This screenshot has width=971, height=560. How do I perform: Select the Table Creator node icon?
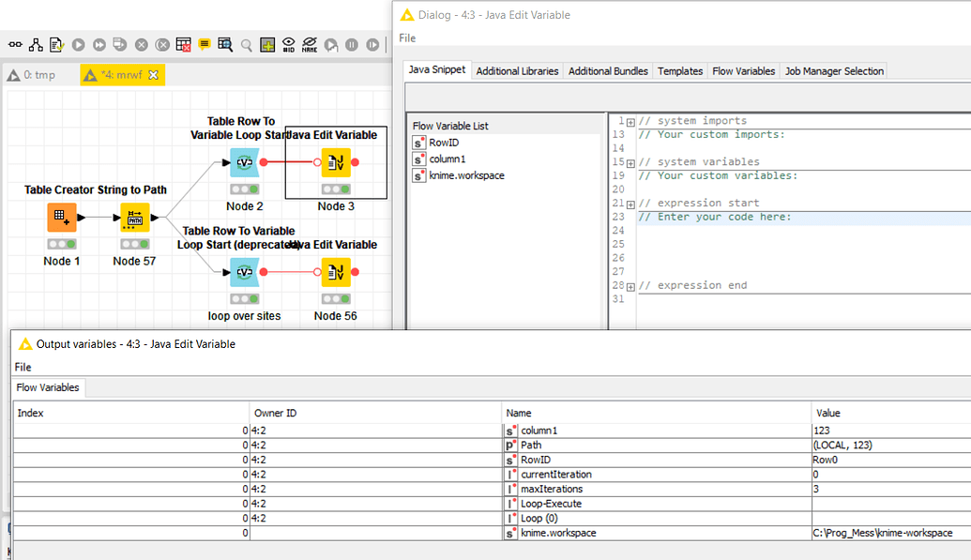[x=61, y=217]
